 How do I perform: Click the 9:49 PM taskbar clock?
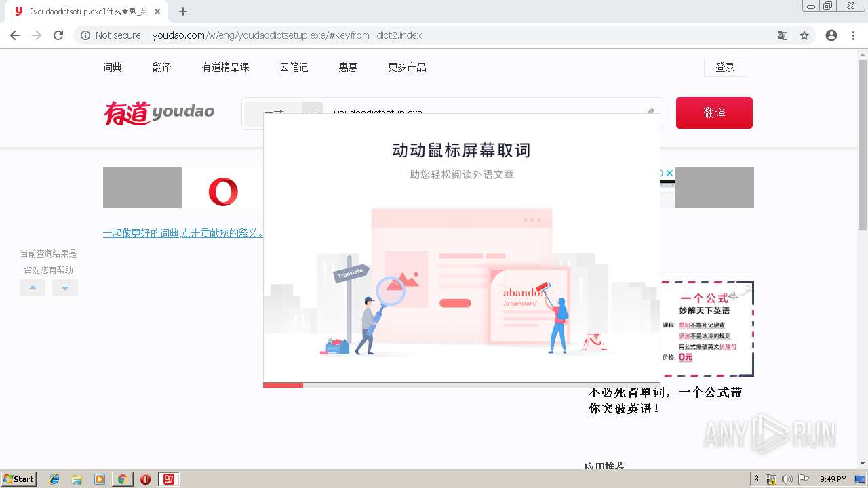833,479
